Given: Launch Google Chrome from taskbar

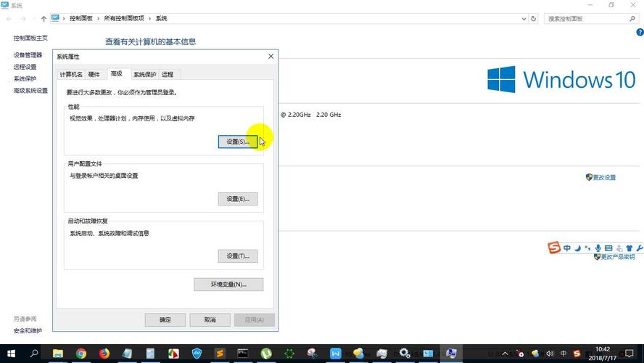Looking at the screenshot, I should pos(81,353).
